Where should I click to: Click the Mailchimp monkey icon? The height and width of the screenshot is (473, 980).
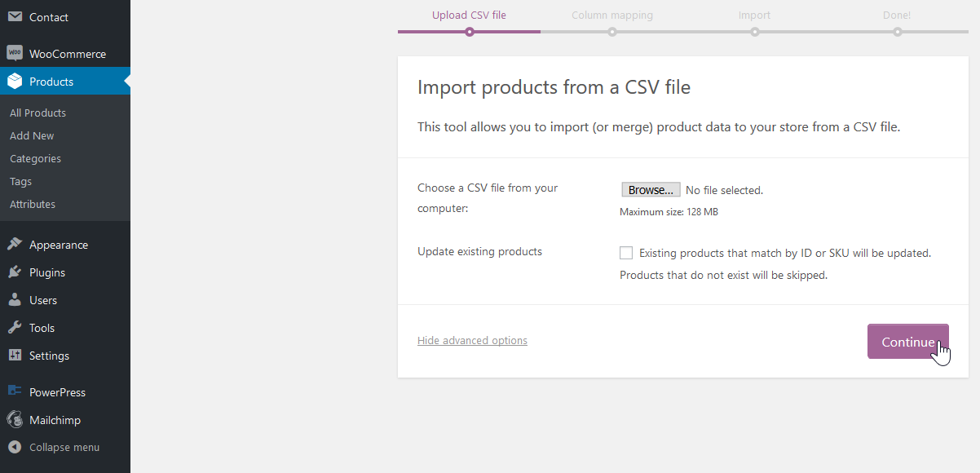pos(15,420)
